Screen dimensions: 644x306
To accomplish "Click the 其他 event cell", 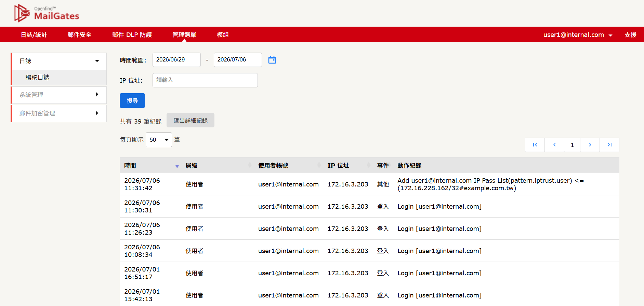I will 383,184.
